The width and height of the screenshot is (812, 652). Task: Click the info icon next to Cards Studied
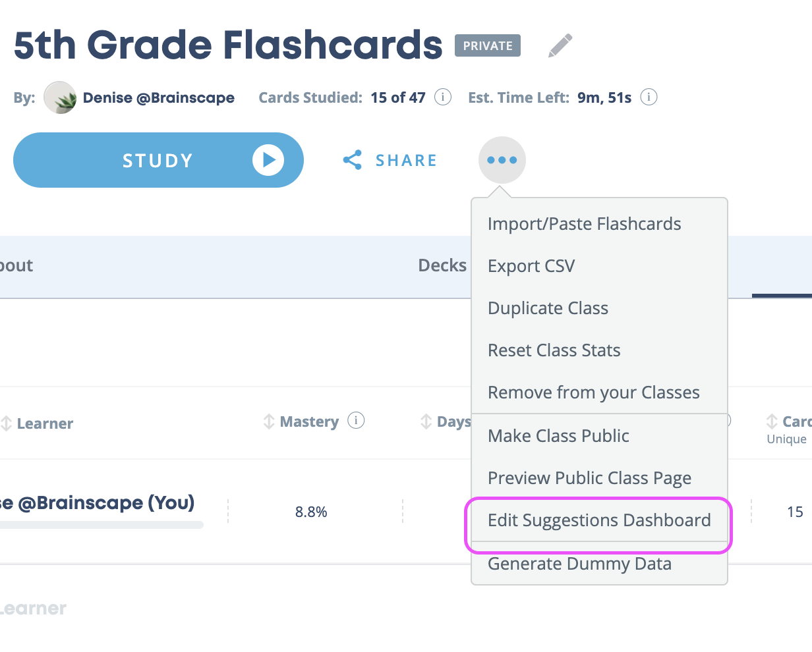click(x=444, y=97)
